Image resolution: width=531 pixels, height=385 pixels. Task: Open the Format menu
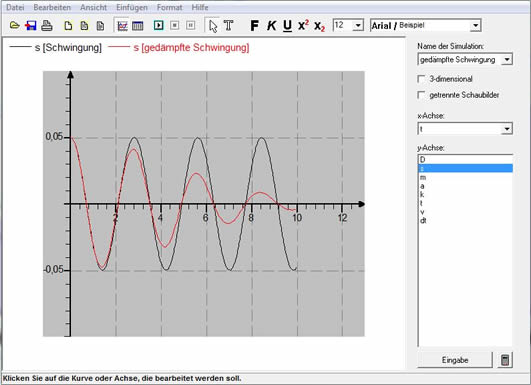point(169,7)
